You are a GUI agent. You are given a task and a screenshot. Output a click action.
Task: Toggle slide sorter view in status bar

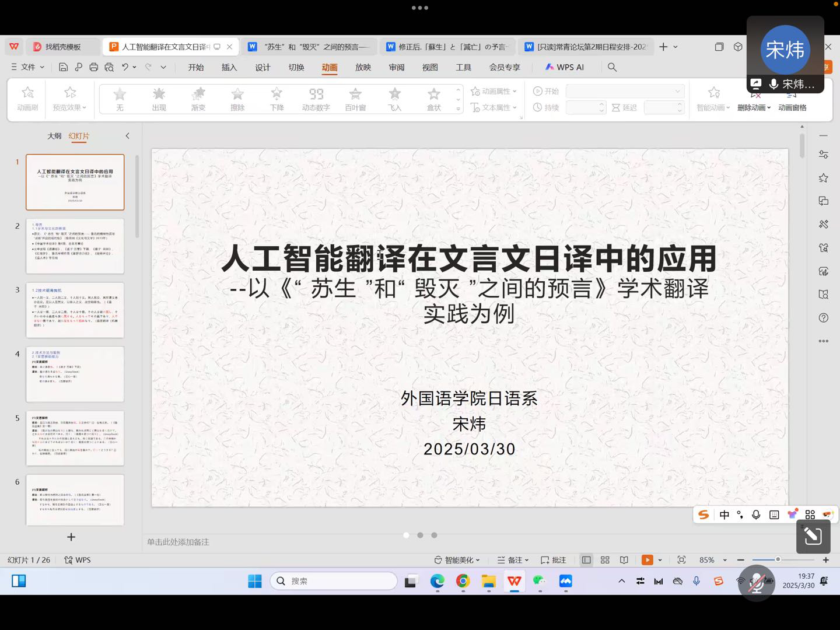(605, 560)
